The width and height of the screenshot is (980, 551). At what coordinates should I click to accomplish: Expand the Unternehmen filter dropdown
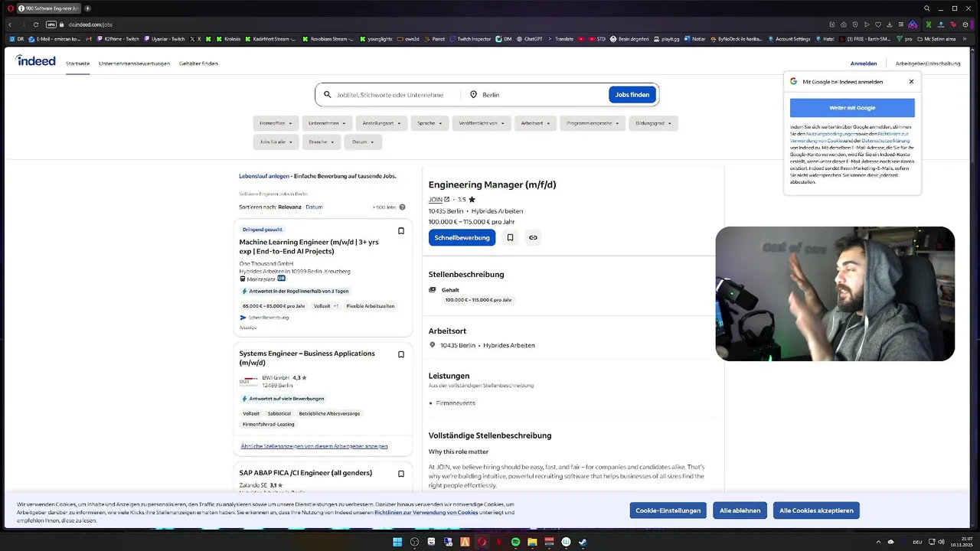pos(327,123)
